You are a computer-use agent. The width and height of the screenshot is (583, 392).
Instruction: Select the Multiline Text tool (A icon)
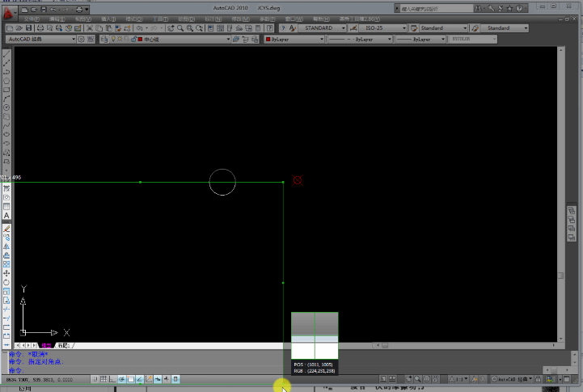pyautogui.click(x=6, y=216)
